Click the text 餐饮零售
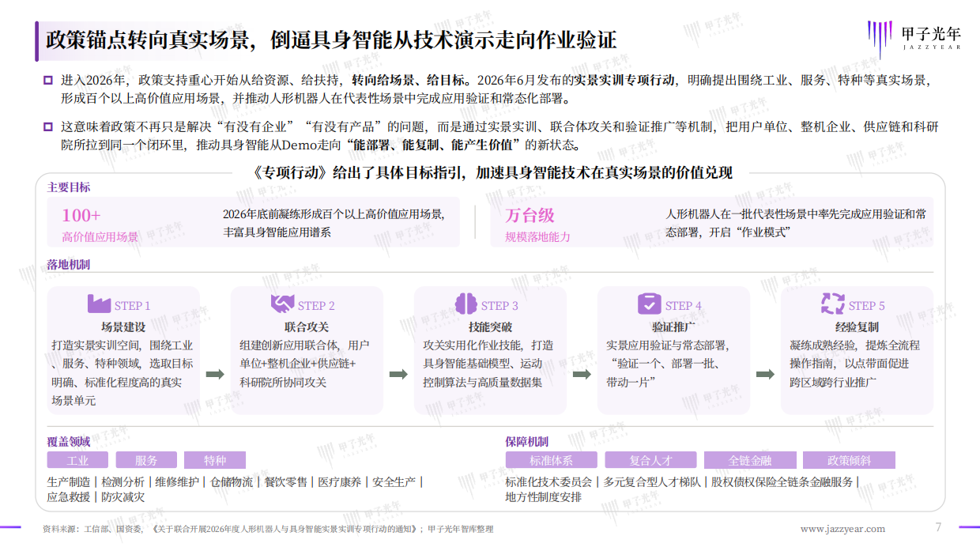 click(286, 481)
